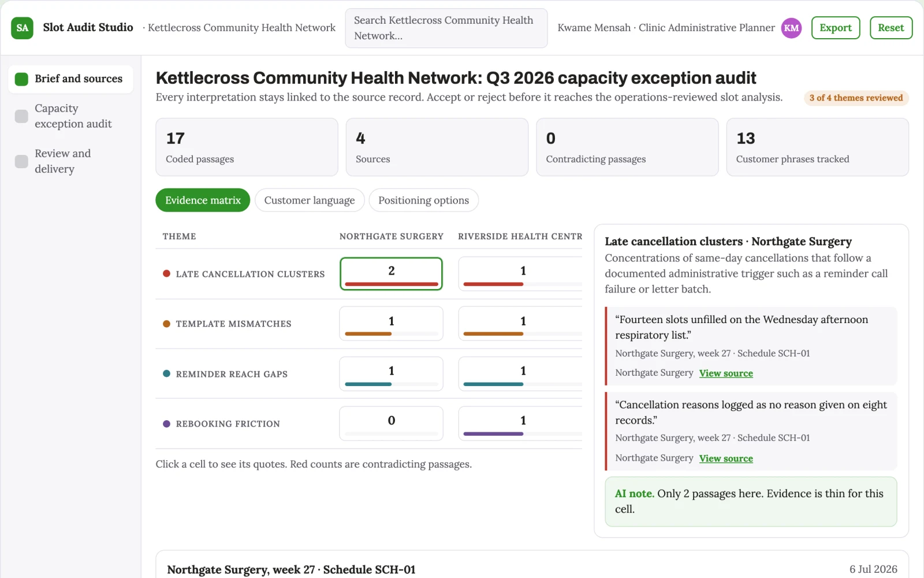Click the Riverside Health Centre column header

tap(520, 236)
